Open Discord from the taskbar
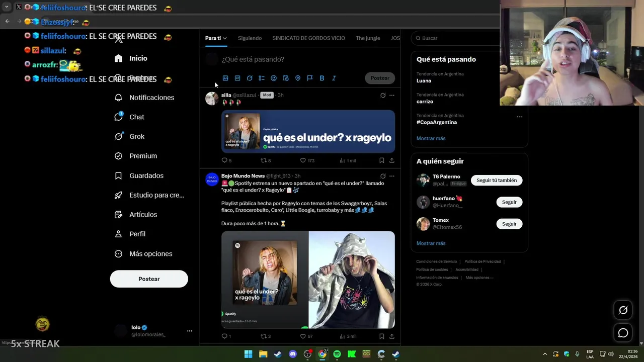644x362 pixels. click(x=293, y=354)
